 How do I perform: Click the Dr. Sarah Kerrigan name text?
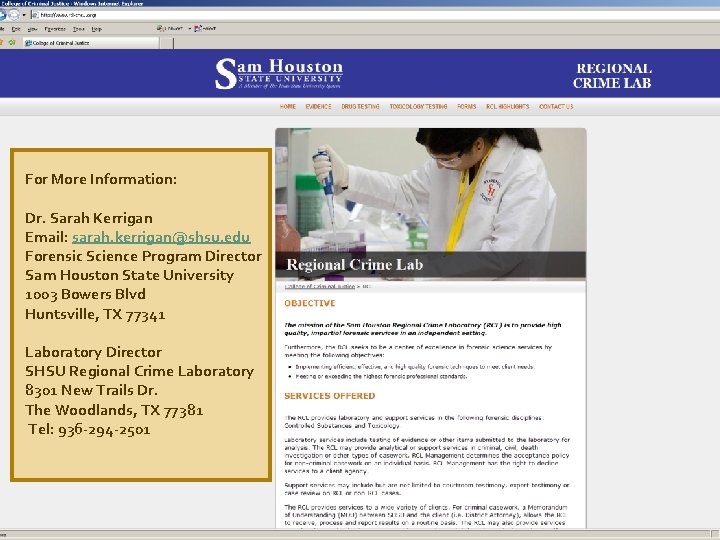tap(89, 218)
